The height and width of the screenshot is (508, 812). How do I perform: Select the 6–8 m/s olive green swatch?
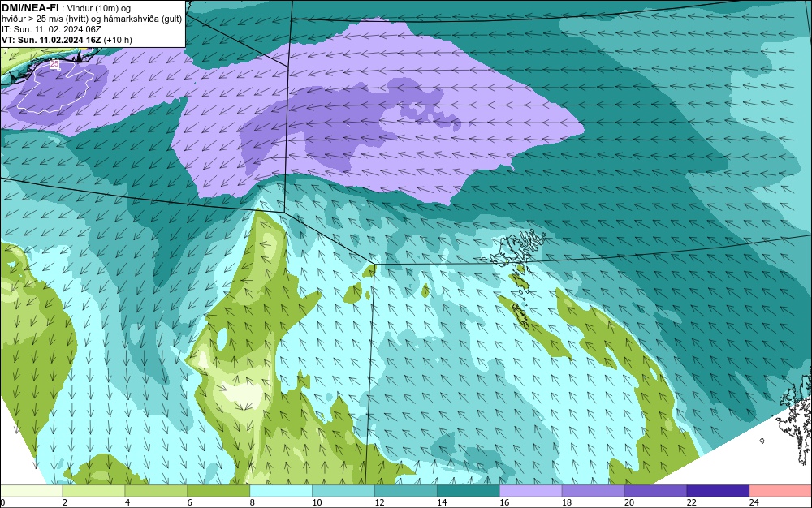click(x=218, y=491)
